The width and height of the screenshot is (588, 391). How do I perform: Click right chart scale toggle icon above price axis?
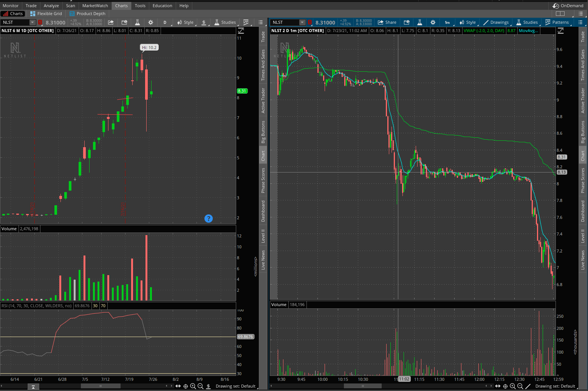(x=561, y=31)
